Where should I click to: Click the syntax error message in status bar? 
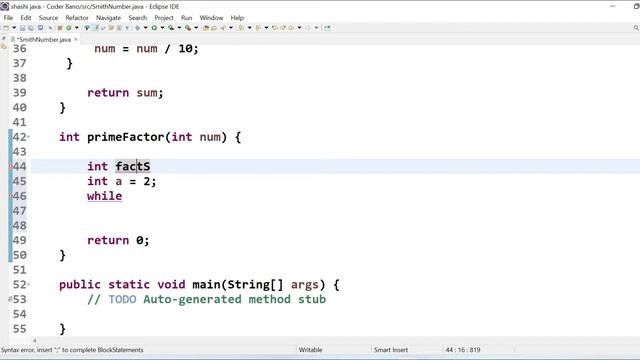pos(72,350)
